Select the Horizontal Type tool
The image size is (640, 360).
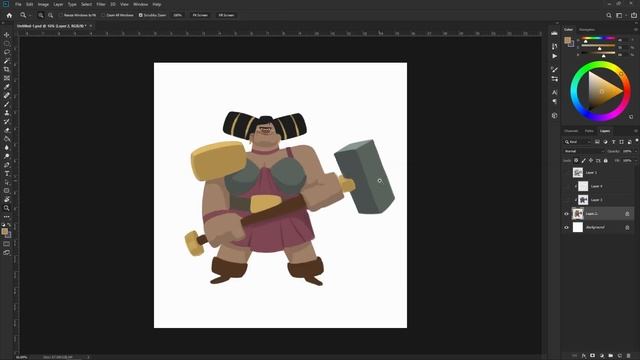tap(7, 173)
